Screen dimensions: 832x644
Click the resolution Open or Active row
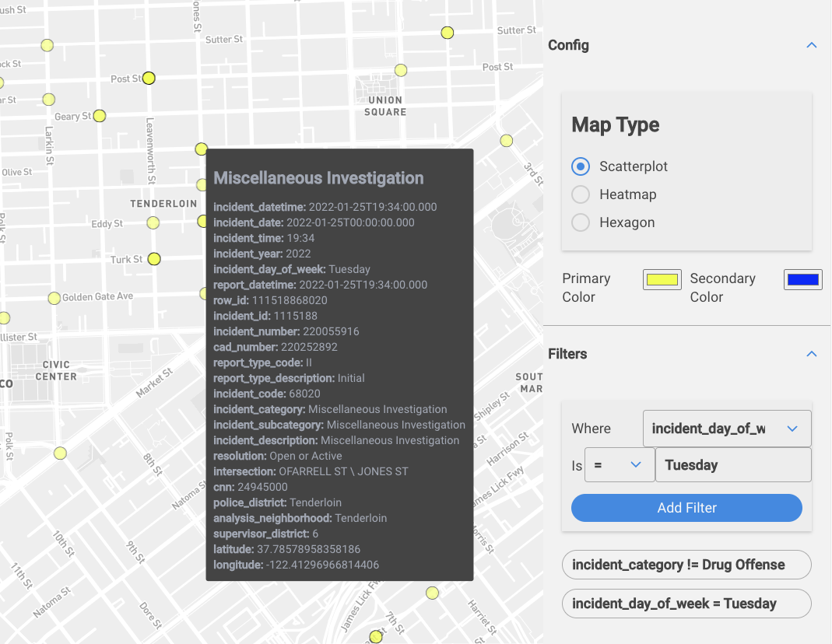point(278,456)
